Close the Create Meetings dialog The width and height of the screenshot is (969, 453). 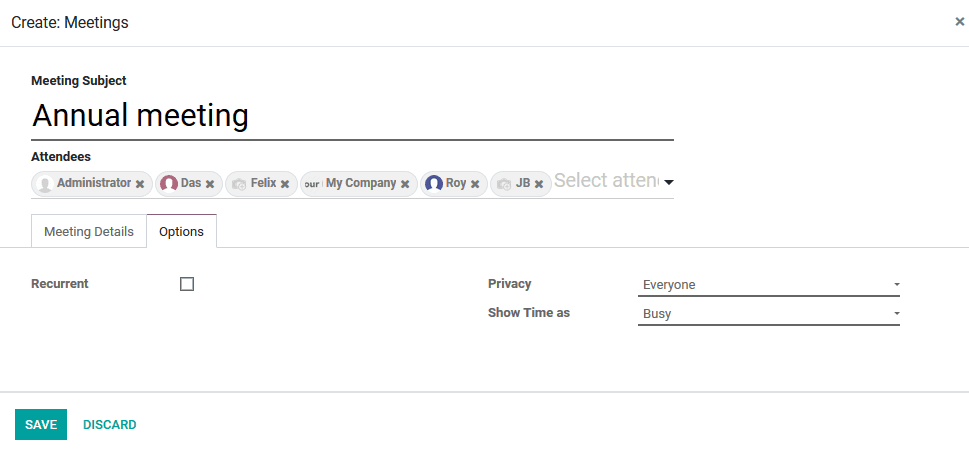click(959, 22)
